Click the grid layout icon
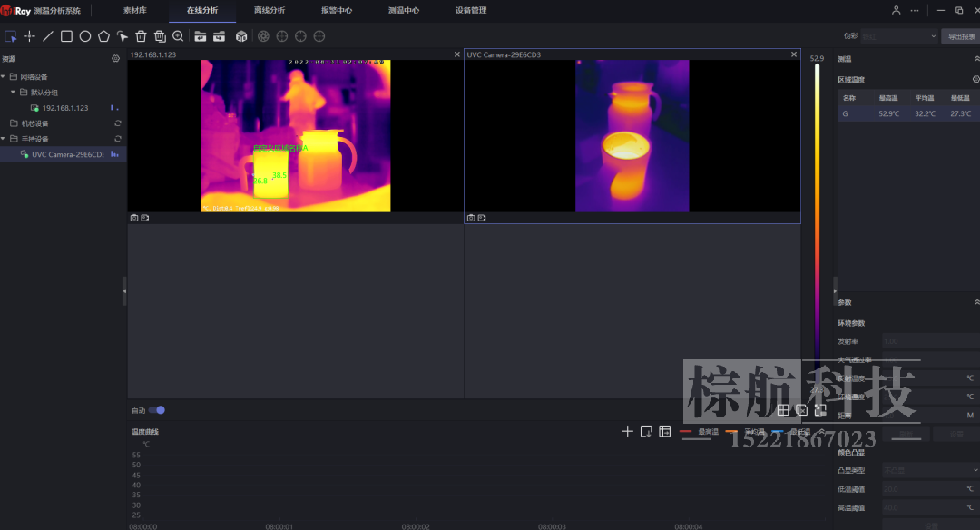 coord(782,410)
